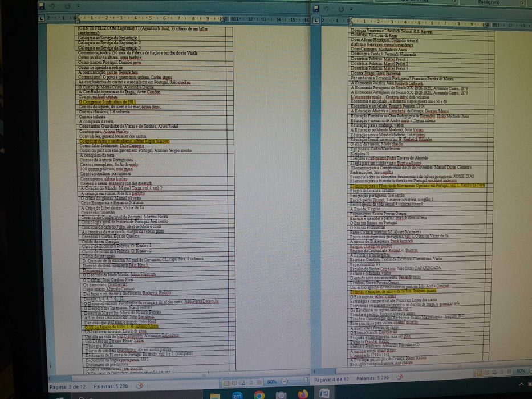The width and height of the screenshot is (532, 399).
Task: Switch to Print Layout view in left window
Action: coord(226,383)
